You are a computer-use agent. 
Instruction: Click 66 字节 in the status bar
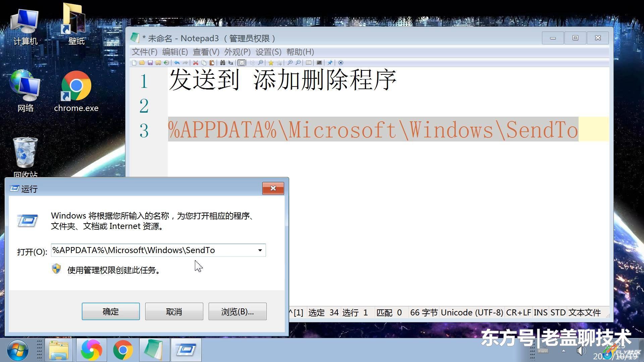(424, 312)
